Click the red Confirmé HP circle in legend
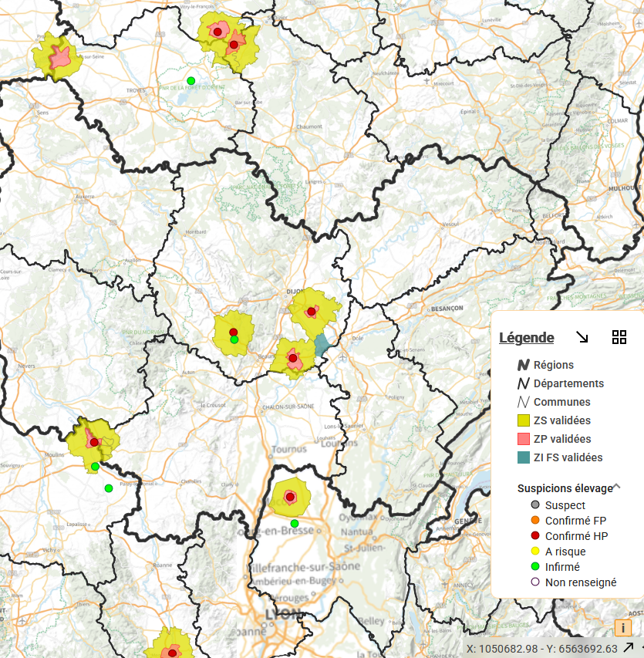Screen dimensions: 644x658 (534, 536)
